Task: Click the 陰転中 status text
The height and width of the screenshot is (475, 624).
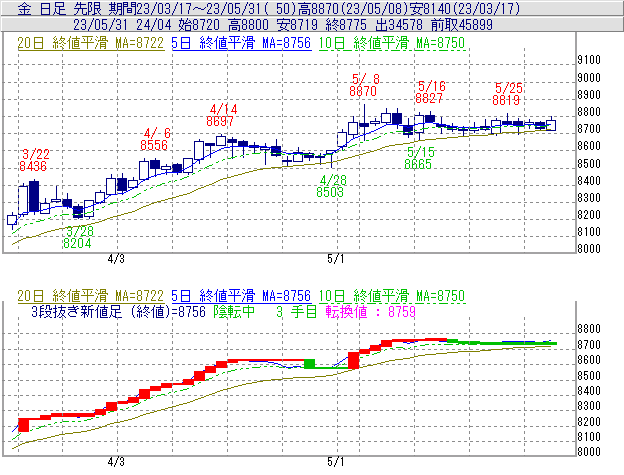Action: coord(234,311)
